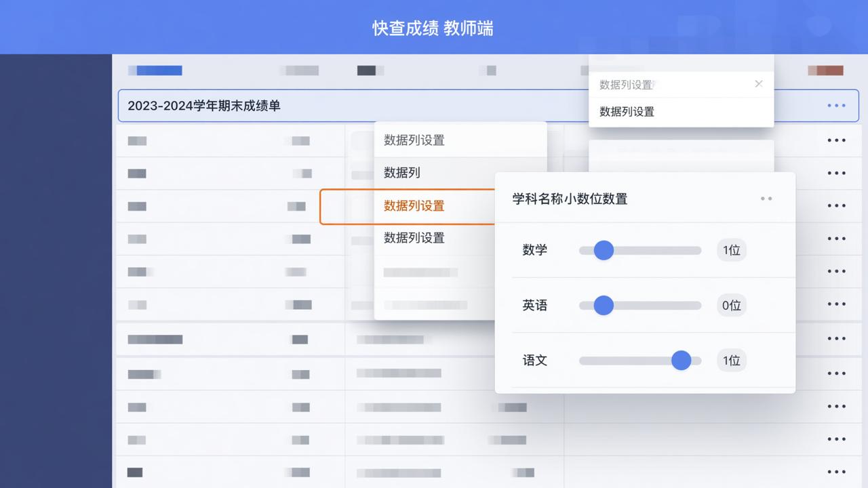Select the 数据列 menu entry
This screenshot has width=868, height=488.
pos(402,173)
